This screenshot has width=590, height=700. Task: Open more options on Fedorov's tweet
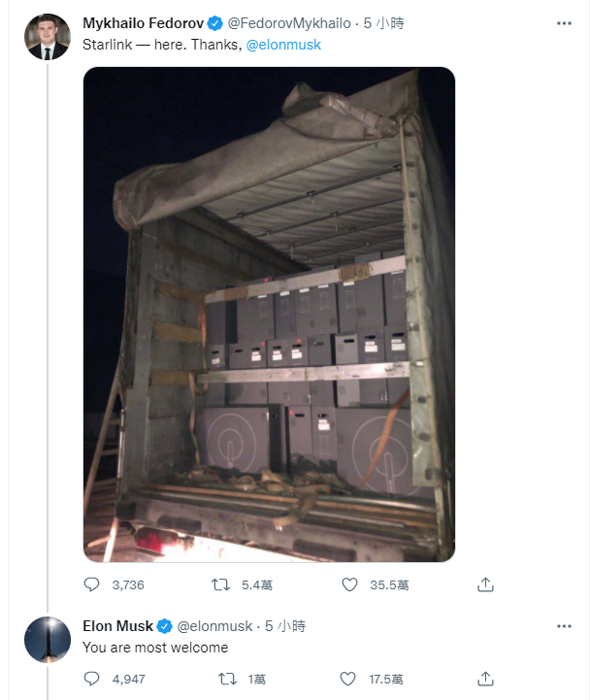(564, 22)
